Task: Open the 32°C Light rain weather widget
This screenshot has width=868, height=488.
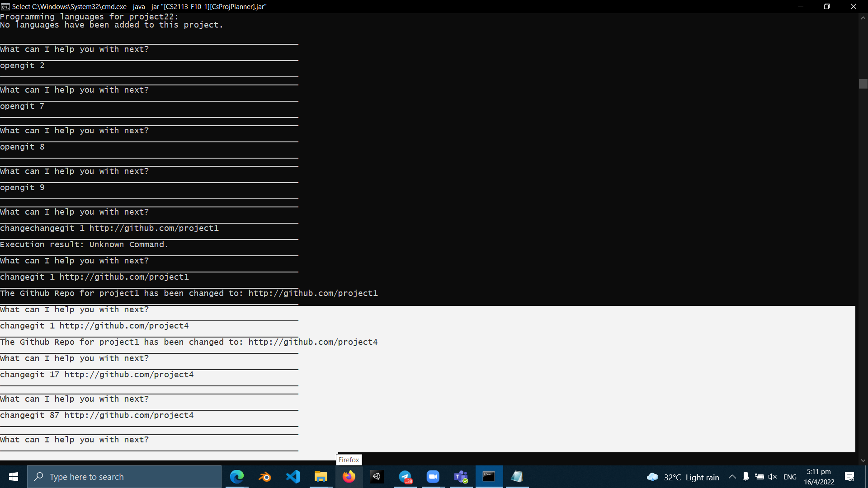Action: (x=683, y=477)
